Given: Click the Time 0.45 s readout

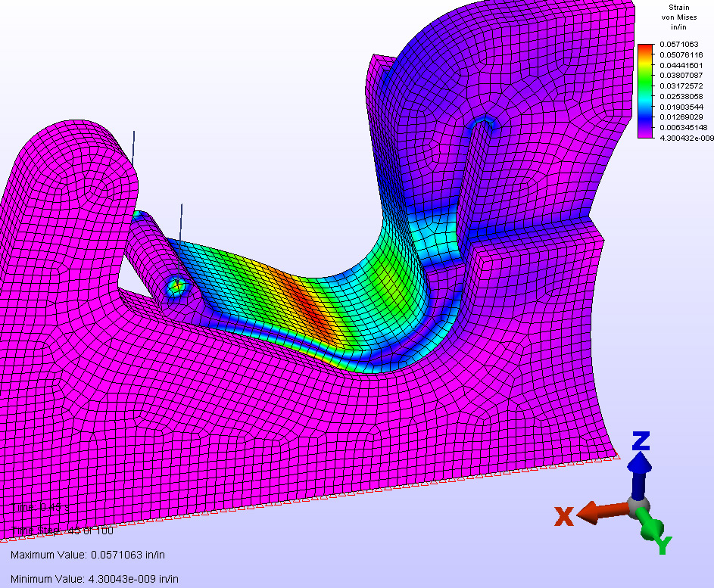Looking at the screenshot, I should pyautogui.click(x=39, y=506).
